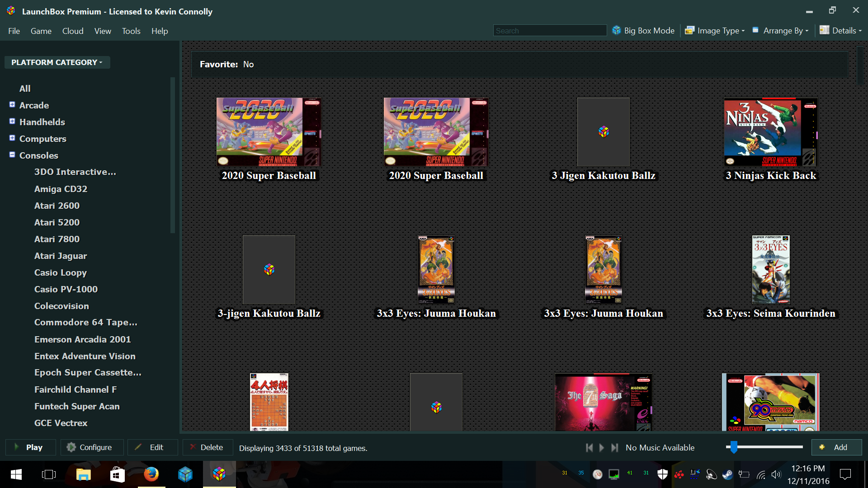Viewport: 868px width, 488px height.
Task: Select All in the platform tree
Action: [25, 89]
